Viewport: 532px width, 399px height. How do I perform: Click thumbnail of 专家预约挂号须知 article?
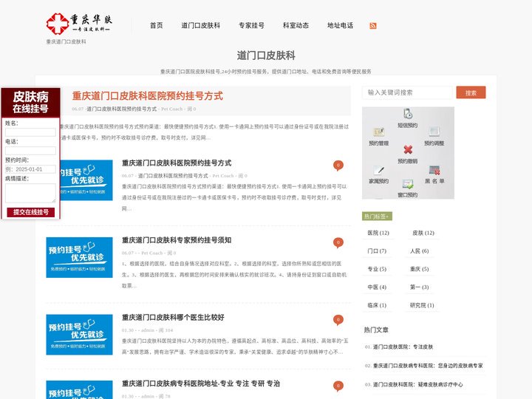[x=79, y=258]
